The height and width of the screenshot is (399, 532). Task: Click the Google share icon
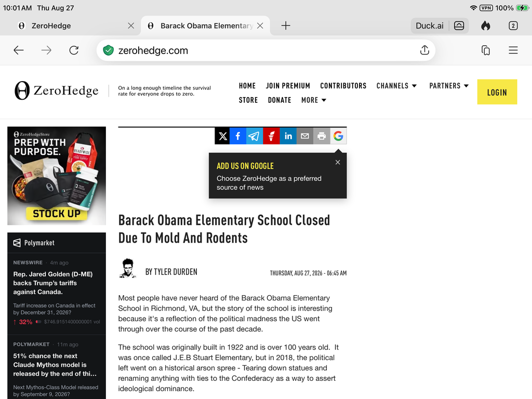coord(338,136)
